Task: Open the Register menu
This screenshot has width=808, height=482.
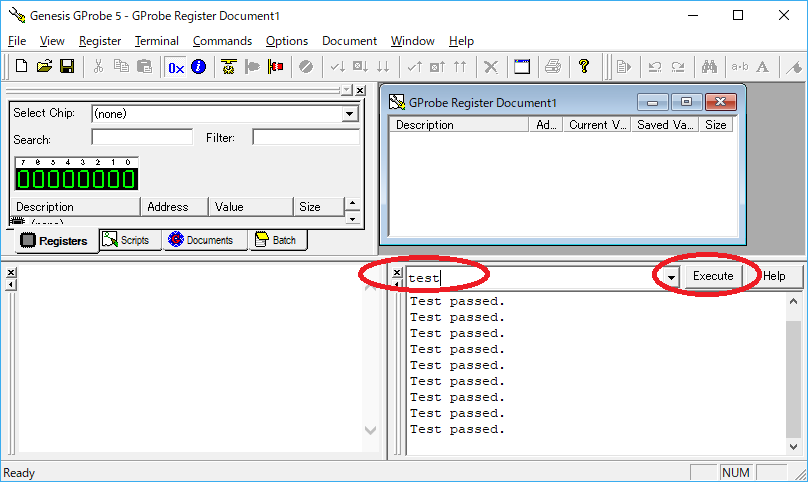Action: tap(100, 41)
